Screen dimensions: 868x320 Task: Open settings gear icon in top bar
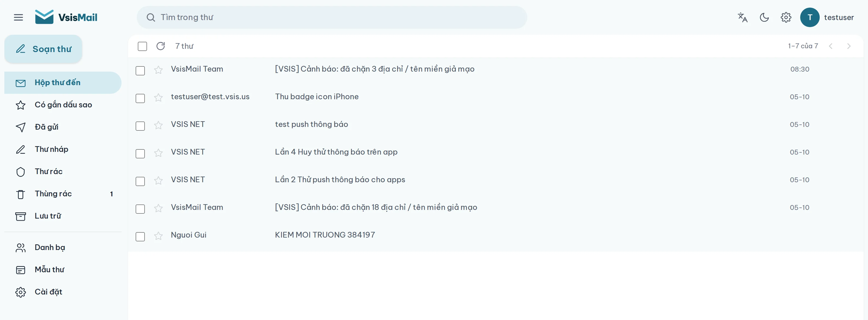coord(786,17)
